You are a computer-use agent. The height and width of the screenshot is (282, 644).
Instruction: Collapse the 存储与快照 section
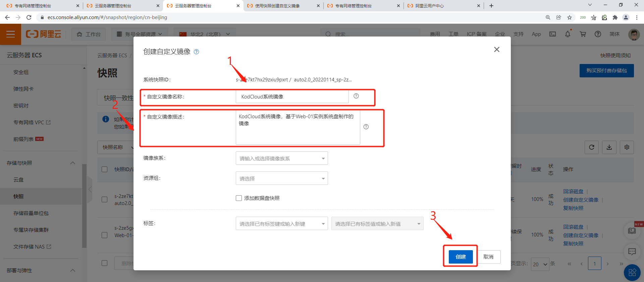73,163
